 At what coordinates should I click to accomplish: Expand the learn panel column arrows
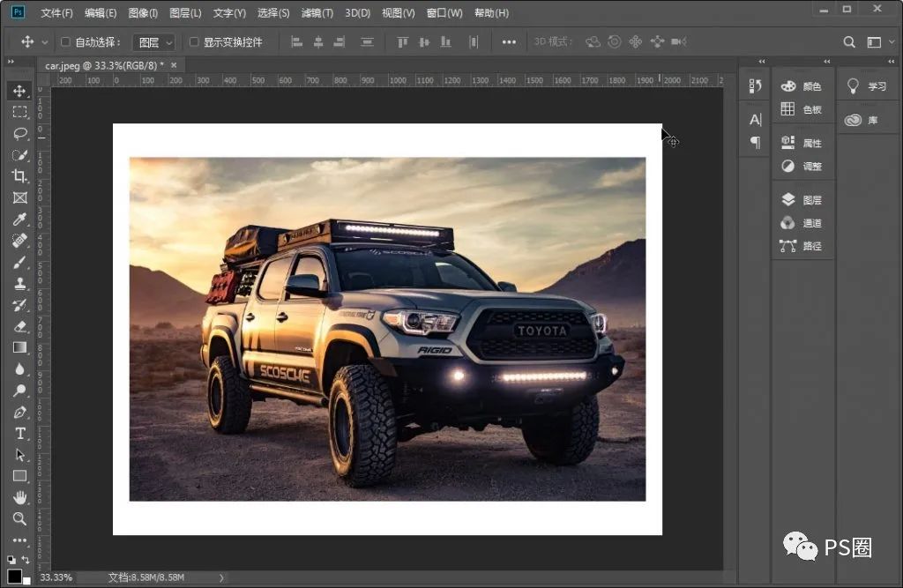(891, 62)
